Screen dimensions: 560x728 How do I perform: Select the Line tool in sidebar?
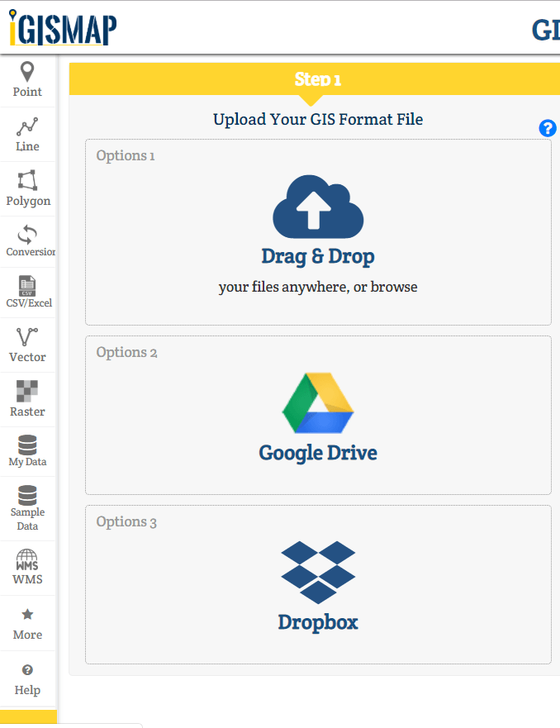(x=27, y=135)
